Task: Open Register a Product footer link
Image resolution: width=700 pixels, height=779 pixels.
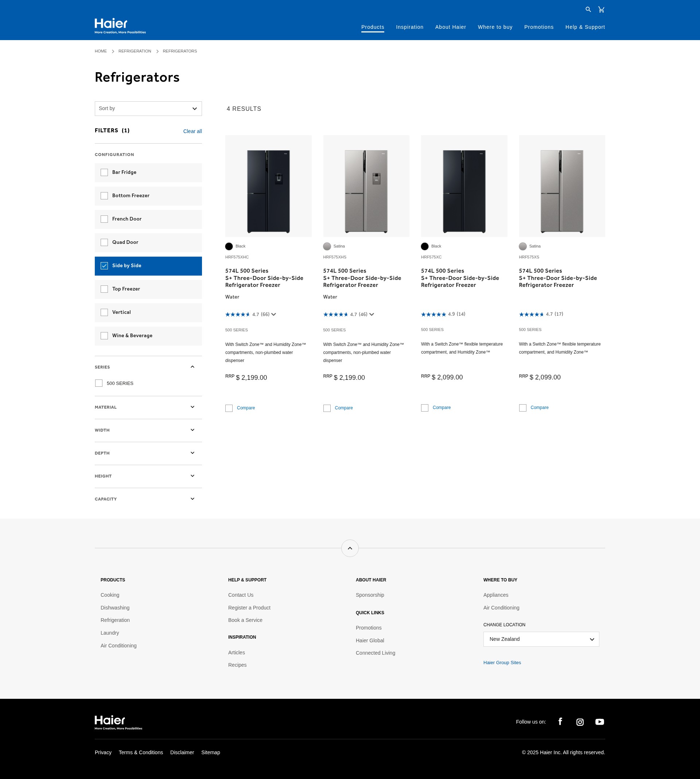Action: pos(249,608)
